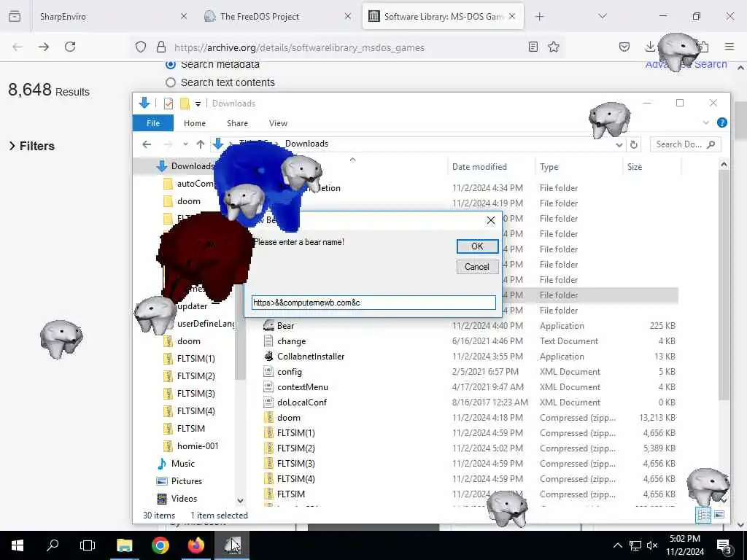747x560 pixels.
Task: Click Explorer back navigation arrow
Action: tap(147, 144)
